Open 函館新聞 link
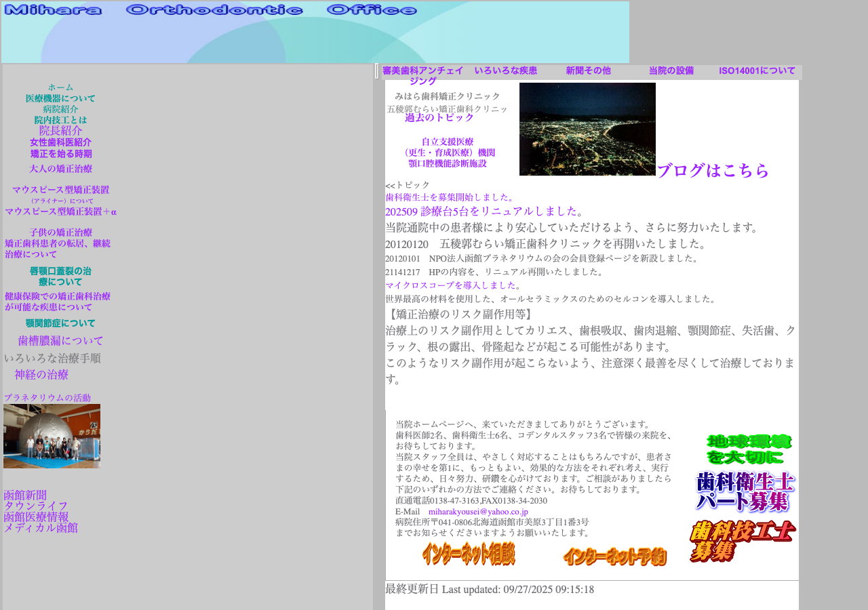The height and width of the screenshot is (610, 868). pos(25,495)
